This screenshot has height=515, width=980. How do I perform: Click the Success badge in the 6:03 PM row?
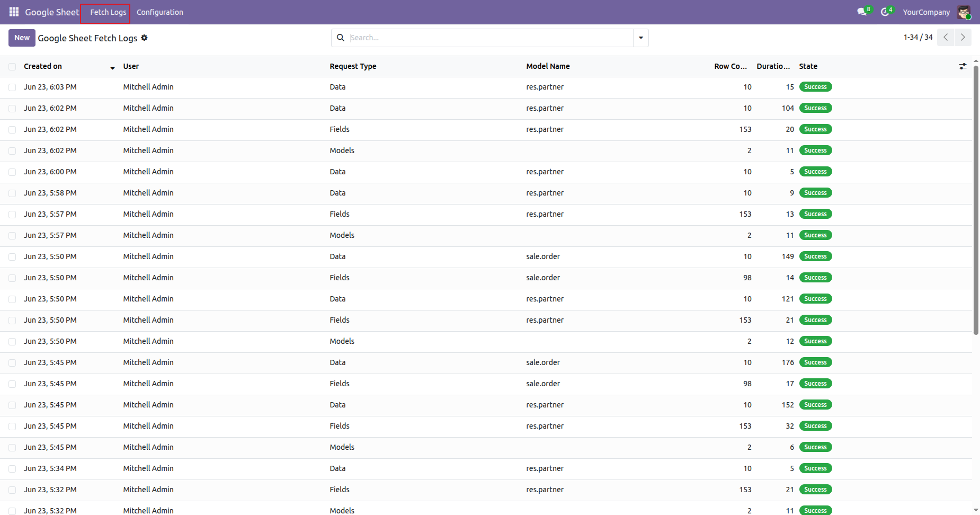(815, 87)
